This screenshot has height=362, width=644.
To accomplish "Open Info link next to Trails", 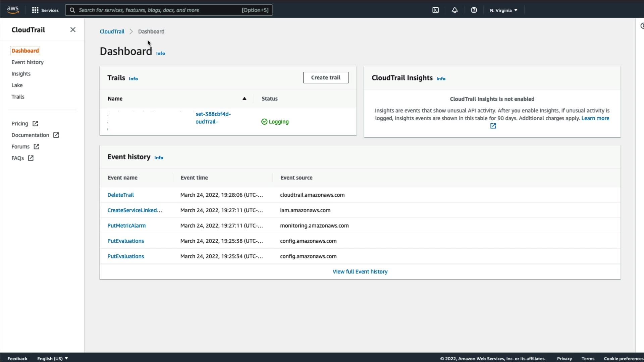I will (x=133, y=78).
